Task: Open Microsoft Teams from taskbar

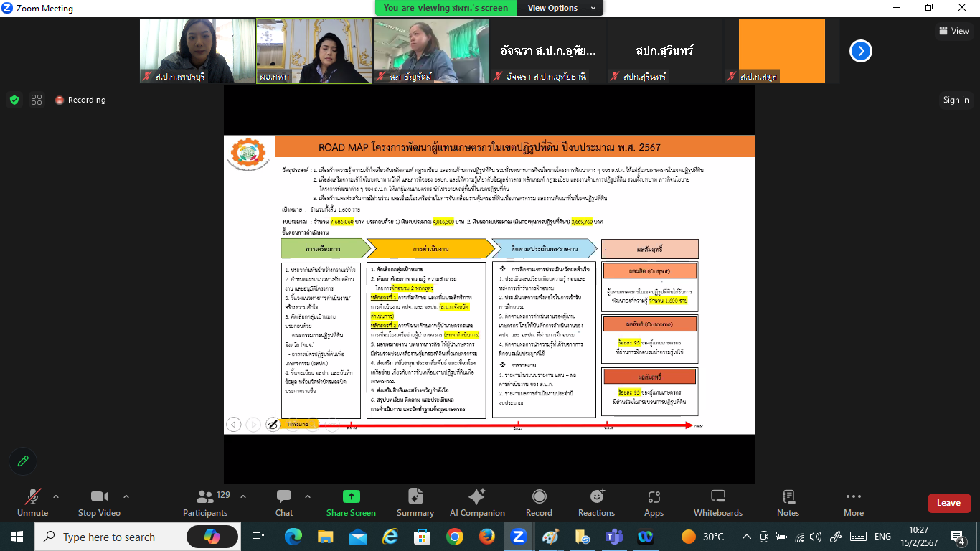Action: (614, 537)
